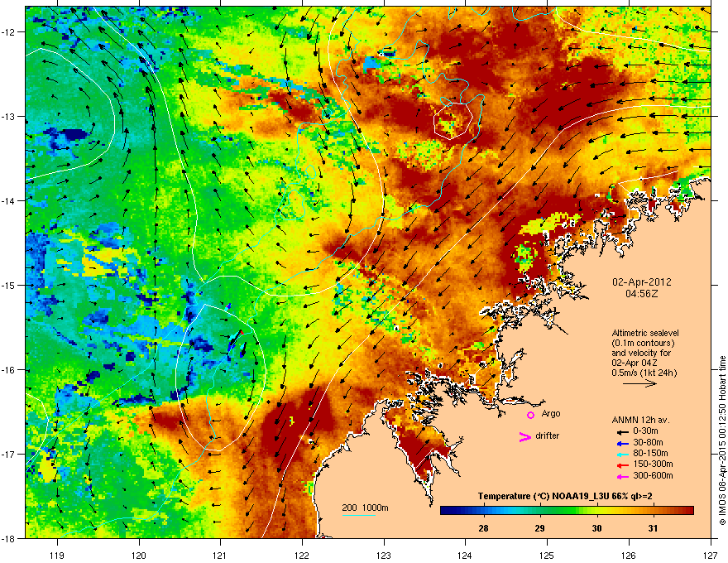
Task: Click the 'Altimetric sealevel' caption text
Action: [x=645, y=333]
